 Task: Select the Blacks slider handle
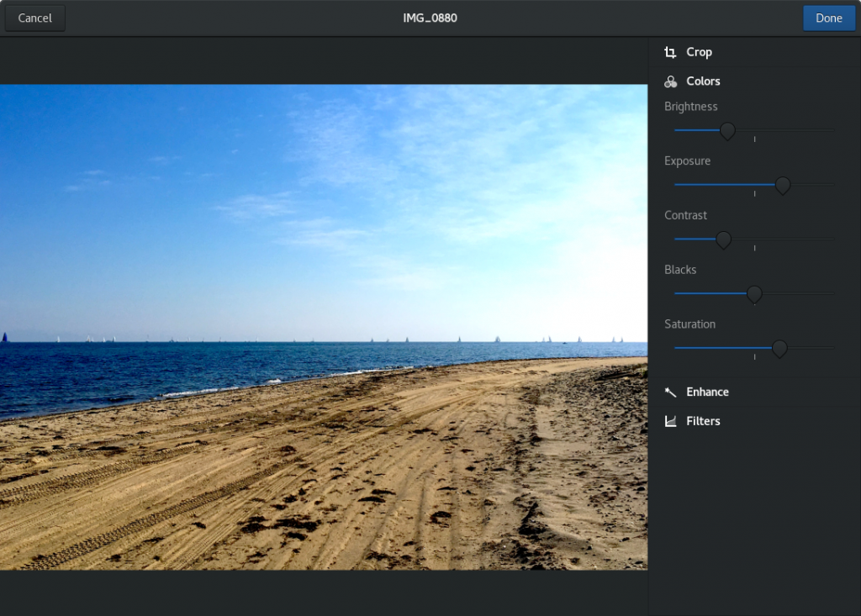[x=754, y=293]
